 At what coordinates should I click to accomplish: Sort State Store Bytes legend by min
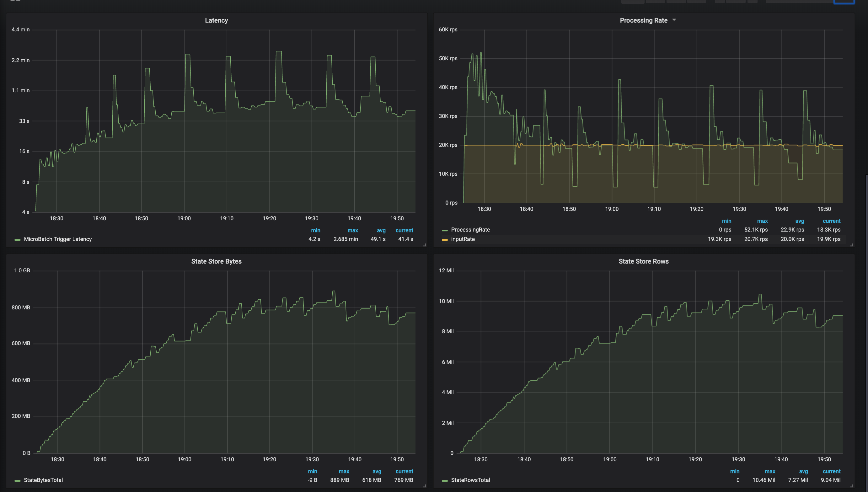tap(313, 471)
